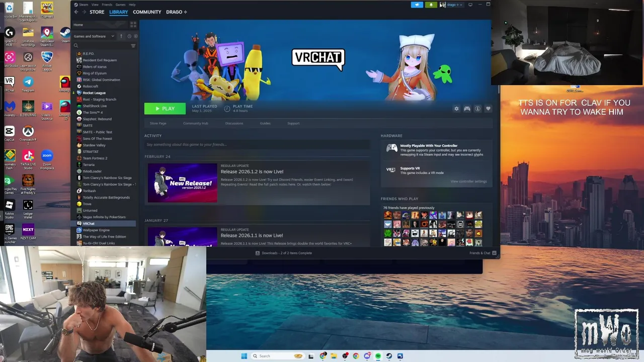Viewport: 644px width, 362px height.
Task: Open VRChat Discussions tab
Action: [x=234, y=123]
